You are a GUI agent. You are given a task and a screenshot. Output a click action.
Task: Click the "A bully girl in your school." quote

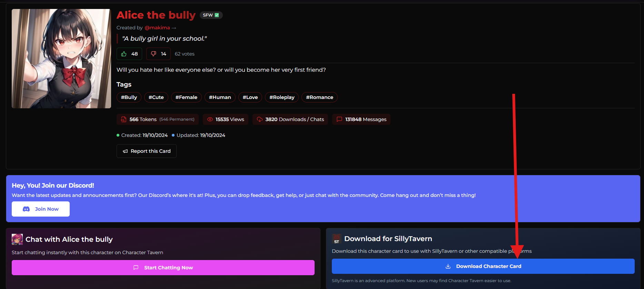coord(165,39)
